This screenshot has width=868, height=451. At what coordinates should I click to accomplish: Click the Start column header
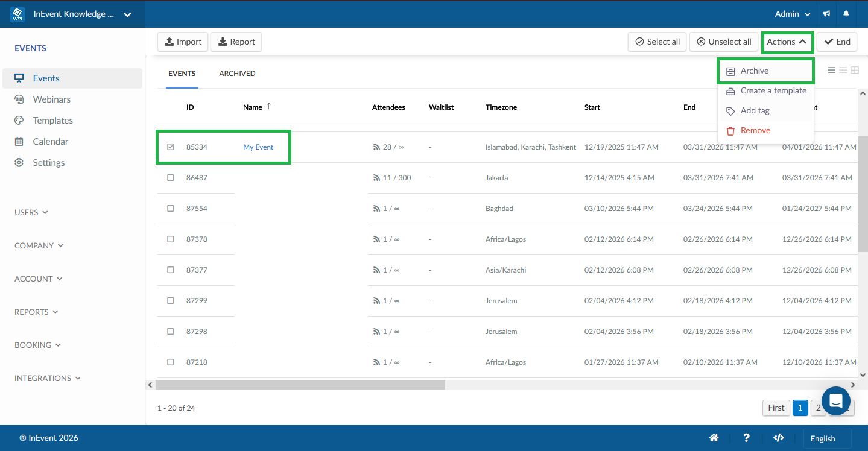click(x=592, y=107)
